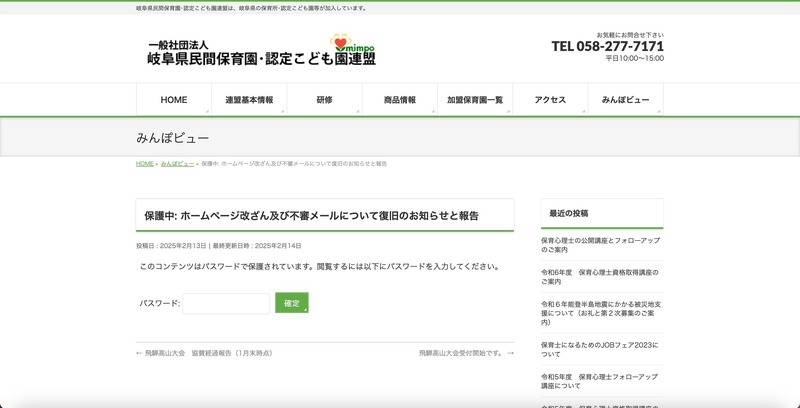Click the HOME breadcrumb link
The image size is (800, 408).
(145, 163)
